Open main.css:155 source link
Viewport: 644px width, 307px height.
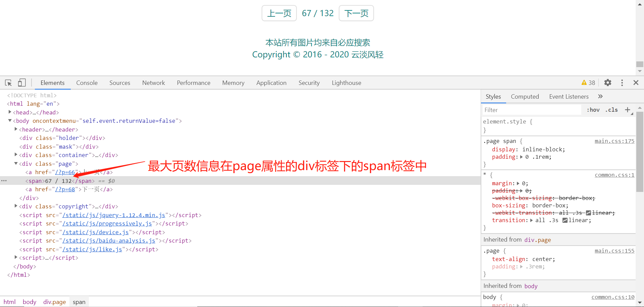coord(614,251)
